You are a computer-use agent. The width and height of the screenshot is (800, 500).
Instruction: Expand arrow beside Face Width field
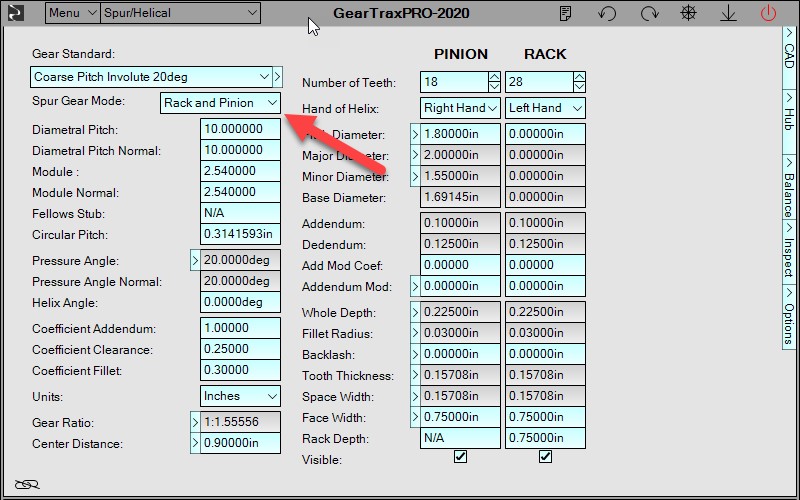(x=415, y=417)
